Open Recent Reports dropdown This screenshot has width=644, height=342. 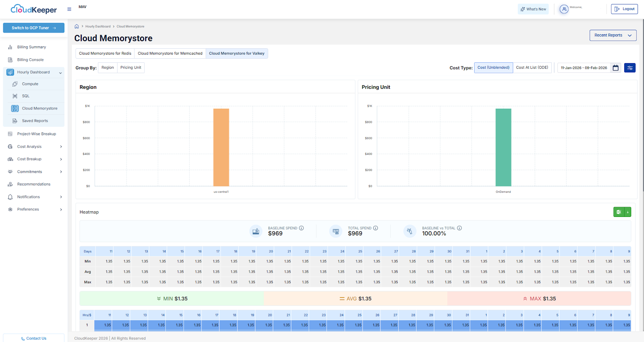click(x=613, y=35)
